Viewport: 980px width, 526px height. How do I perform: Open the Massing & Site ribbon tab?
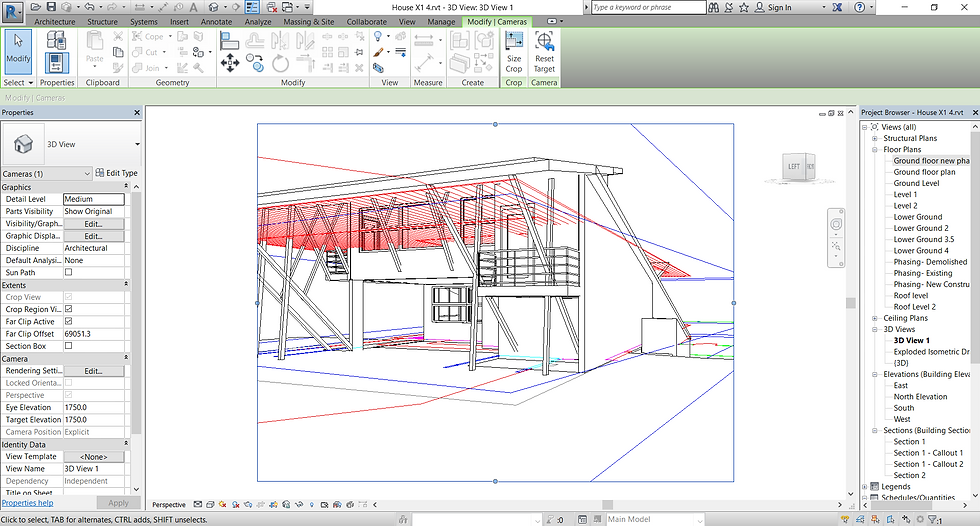pos(309,22)
